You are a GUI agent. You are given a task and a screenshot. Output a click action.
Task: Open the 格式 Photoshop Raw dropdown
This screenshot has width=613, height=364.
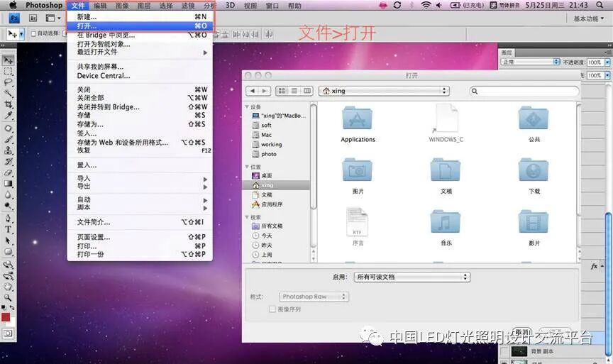coord(314,297)
